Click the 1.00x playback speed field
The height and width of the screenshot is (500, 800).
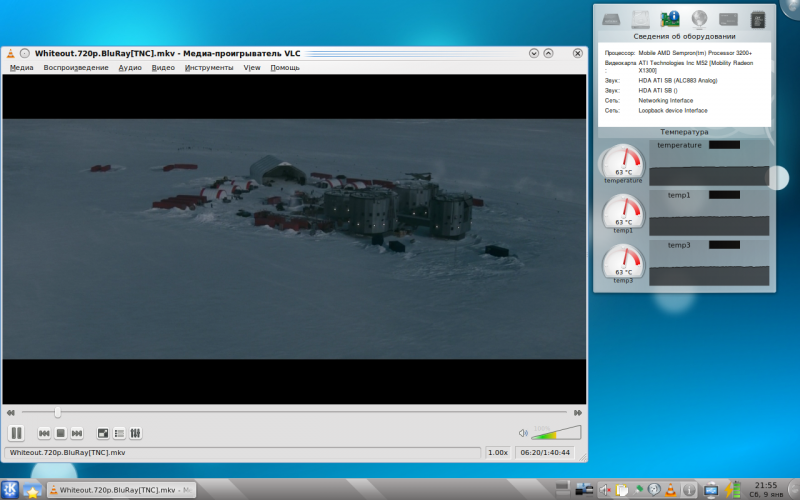[x=498, y=453]
